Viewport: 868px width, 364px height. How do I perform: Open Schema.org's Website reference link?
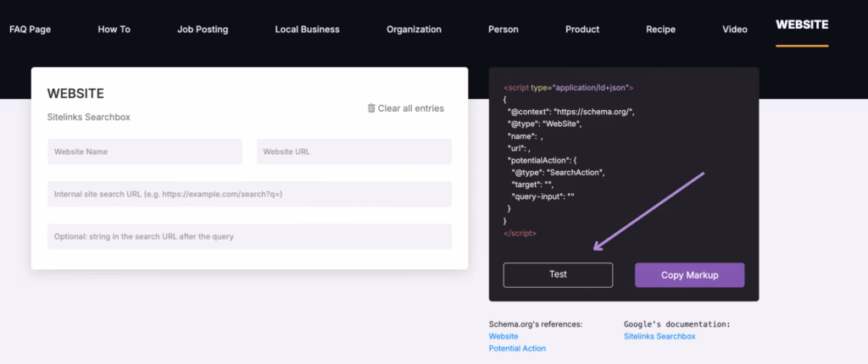[x=504, y=336]
